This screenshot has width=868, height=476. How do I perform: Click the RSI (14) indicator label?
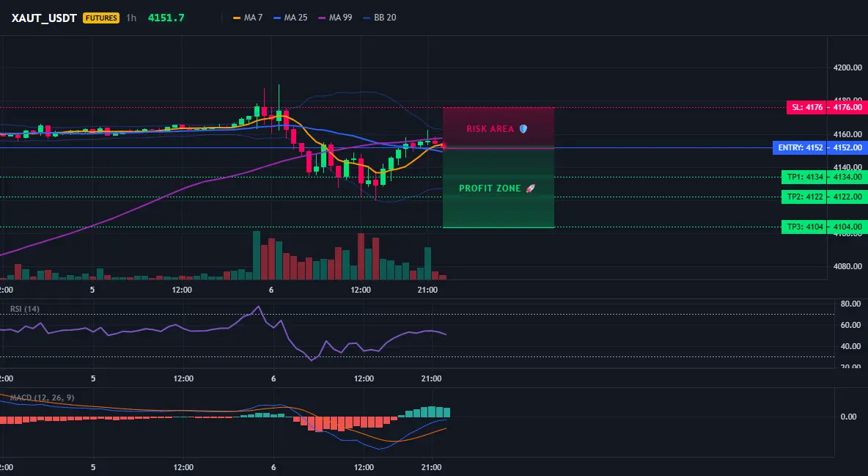click(x=25, y=309)
